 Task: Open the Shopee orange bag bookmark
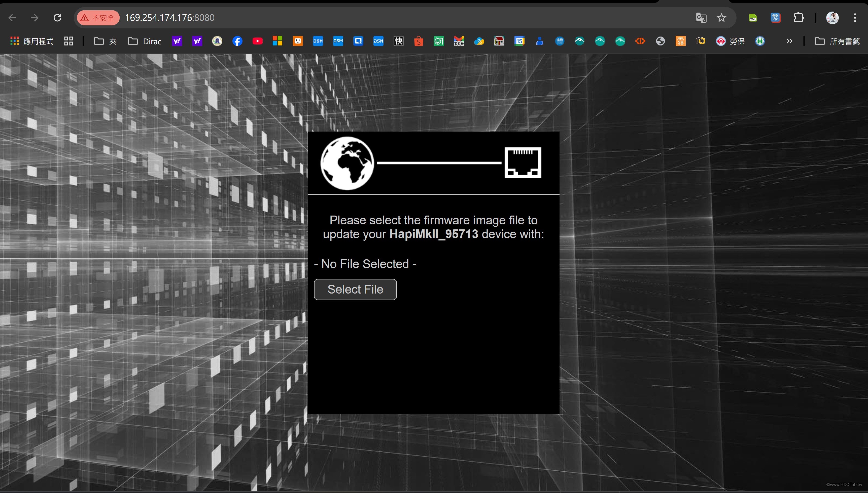click(x=419, y=41)
